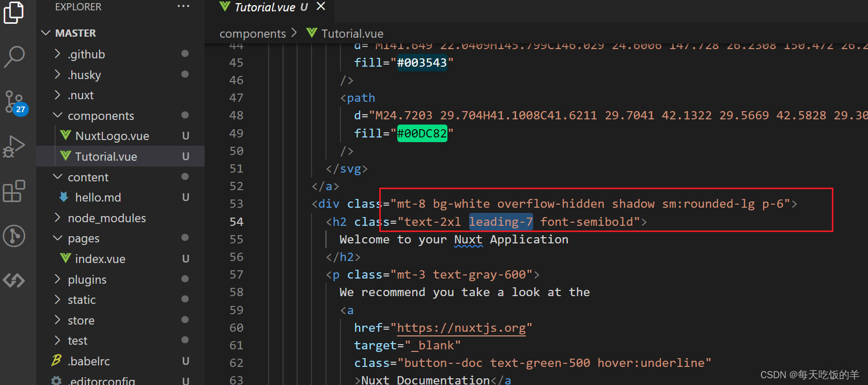Click the #00DC82 green color value
The width and height of the screenshot is (868, 385).
coord(422,133)
